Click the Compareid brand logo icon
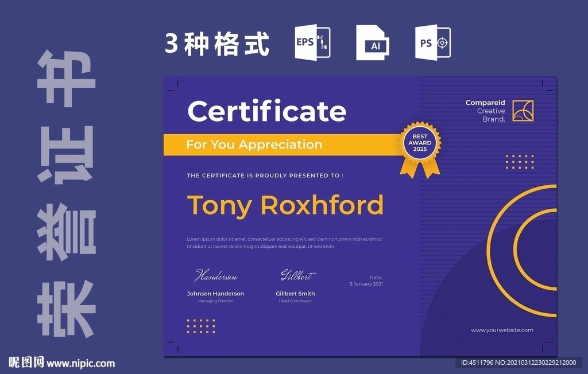This screenshot has width=588, height=374. coord(523,111)
